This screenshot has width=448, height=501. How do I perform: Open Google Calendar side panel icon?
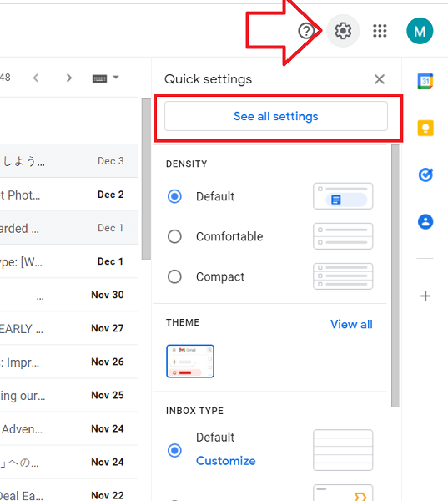point(425,81)
